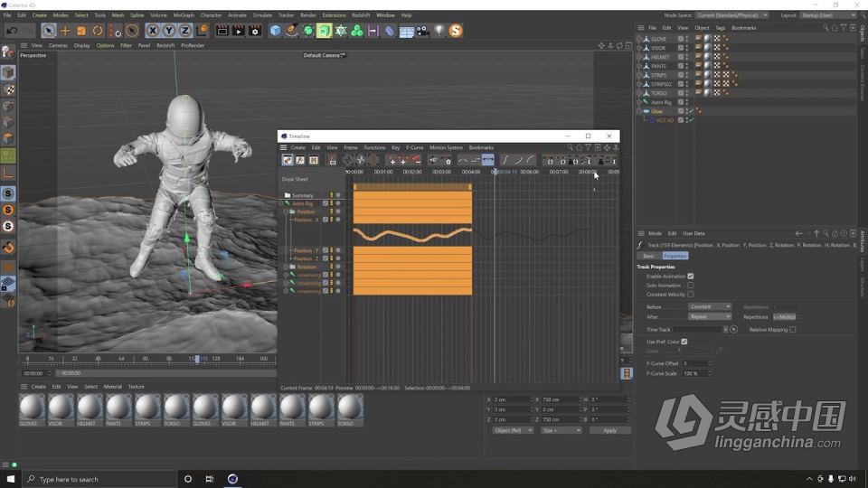Toggle the Y axis lock

click(169, 31)
